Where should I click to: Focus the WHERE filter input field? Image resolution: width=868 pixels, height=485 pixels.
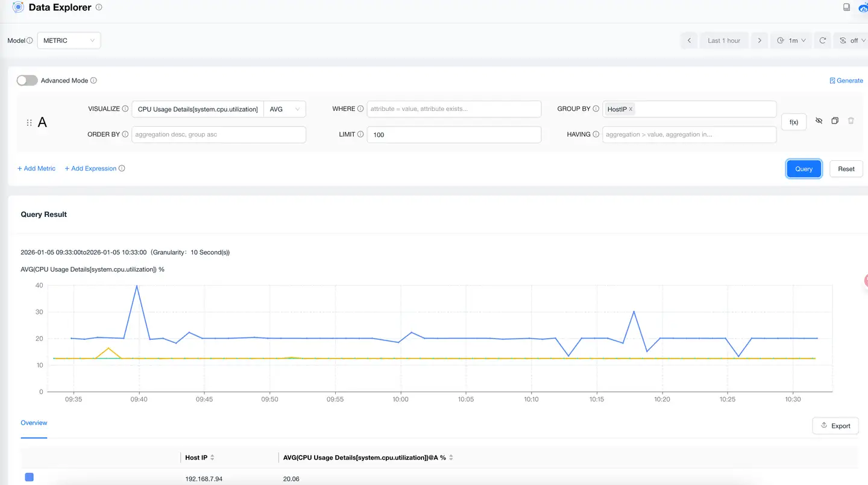pos(454,109)
